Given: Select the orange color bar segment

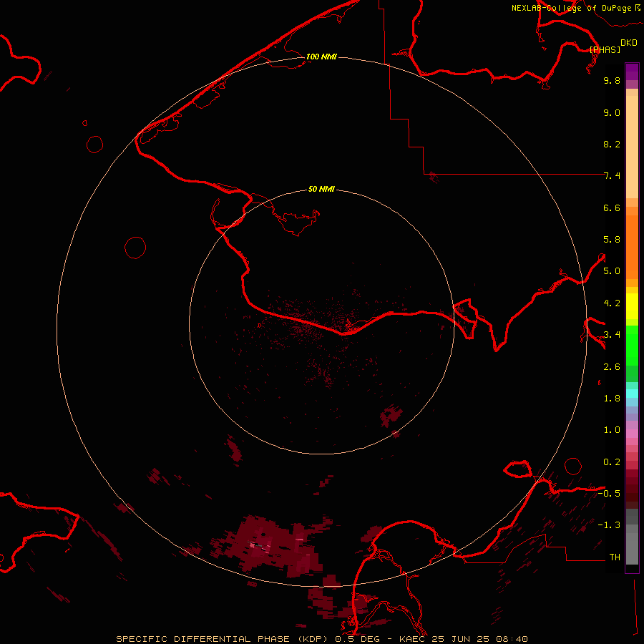Looking at the screenshot, I should [632, 248].
